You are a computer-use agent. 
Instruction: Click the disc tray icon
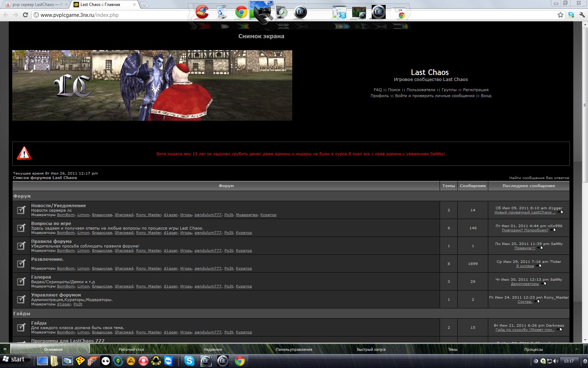click(x=543, y=361)
